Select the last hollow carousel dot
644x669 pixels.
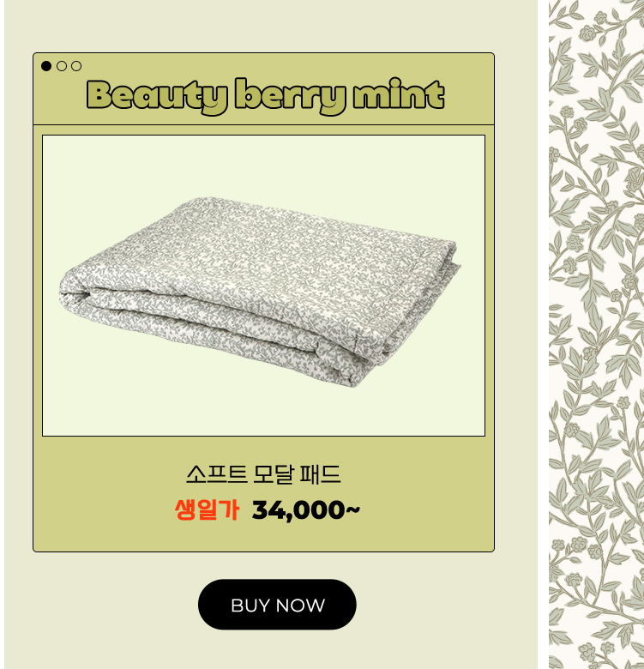pos(76,66)
